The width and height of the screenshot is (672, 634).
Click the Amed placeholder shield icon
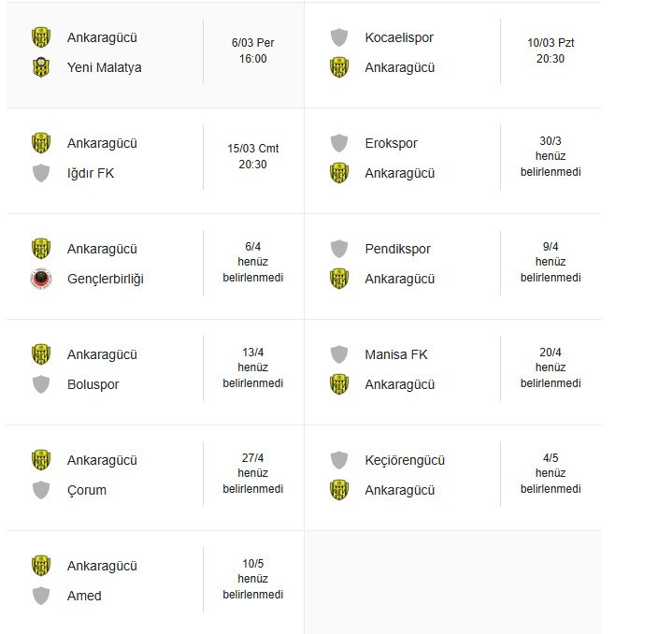[x=41, y=596]
